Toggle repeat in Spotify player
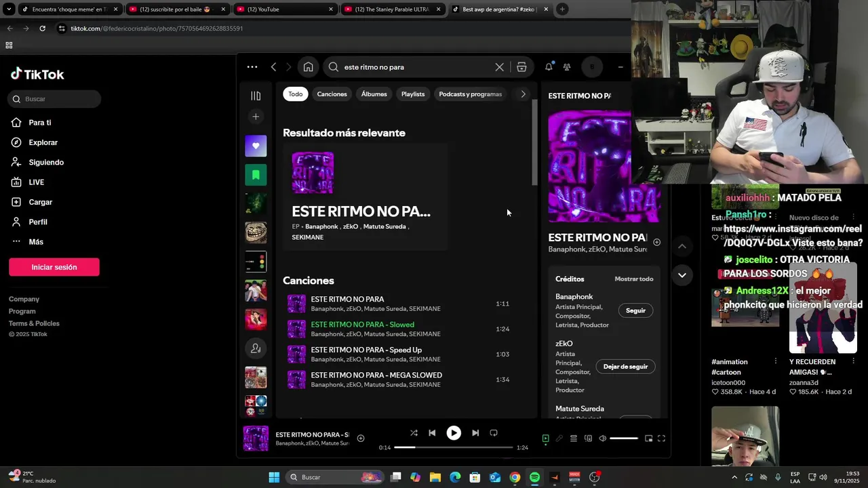 coord(494,433)
